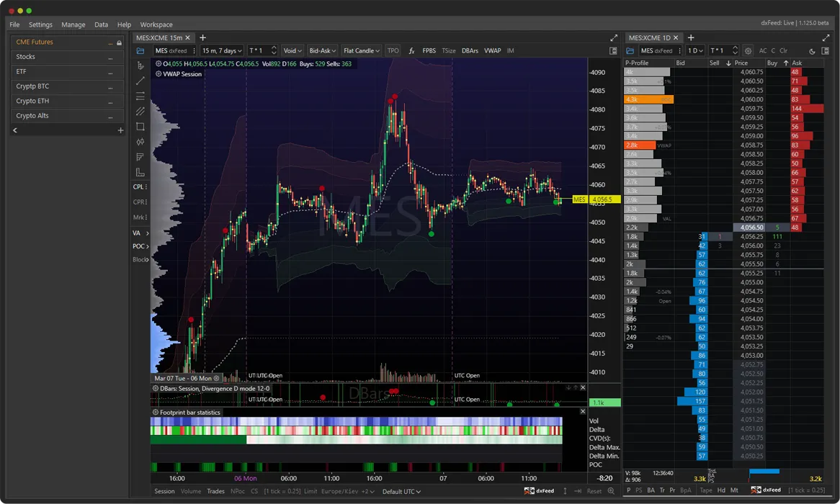Open the Bid-Ask dropdown
The width and height of the screenshot is (840, 504).
click(x=322, y=50)
